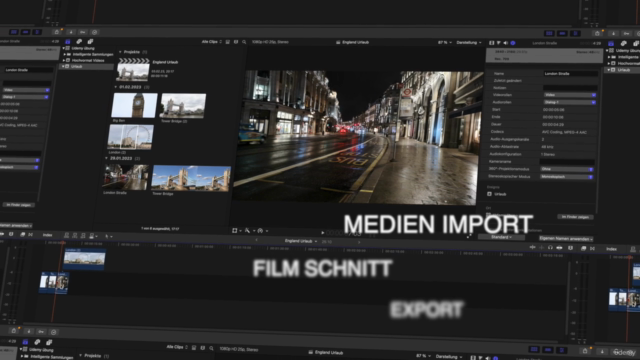Click Effects browser icon in timeline toolbar right
The width and height of the screenshot is (640, 360).
coord(583,248)
